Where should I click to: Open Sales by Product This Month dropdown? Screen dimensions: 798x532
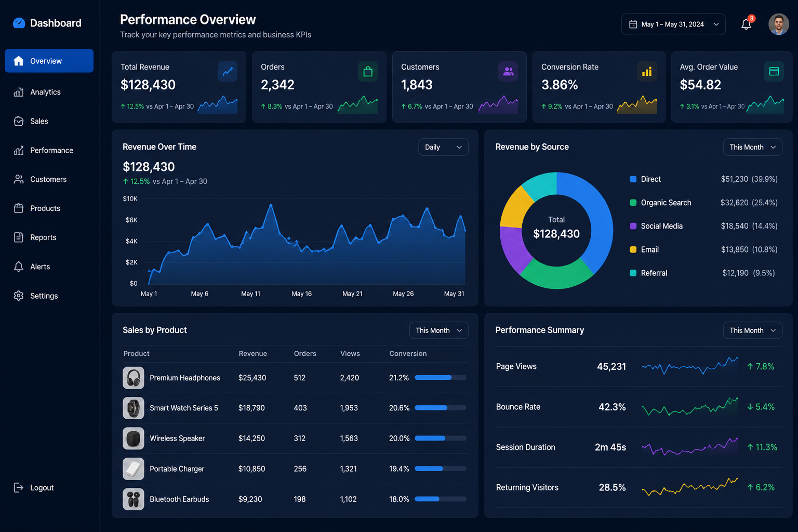pyautogui.click(x=438, y=330)
